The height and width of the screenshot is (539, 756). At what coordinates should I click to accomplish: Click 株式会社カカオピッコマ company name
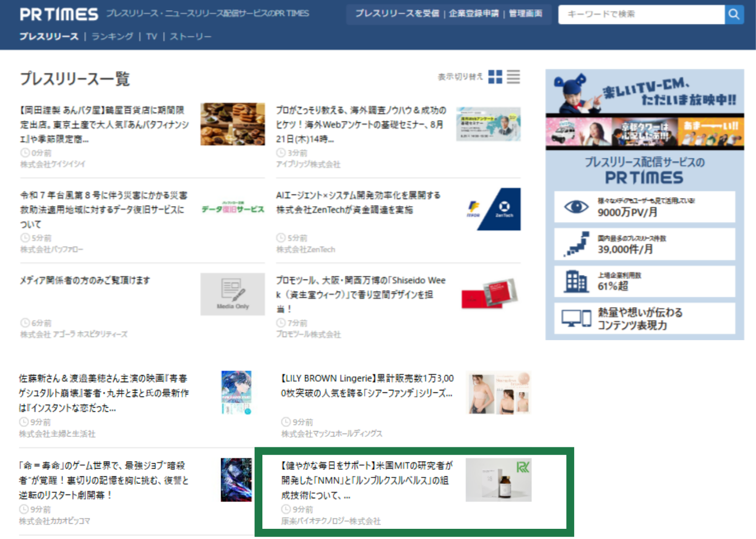point(55,521)
